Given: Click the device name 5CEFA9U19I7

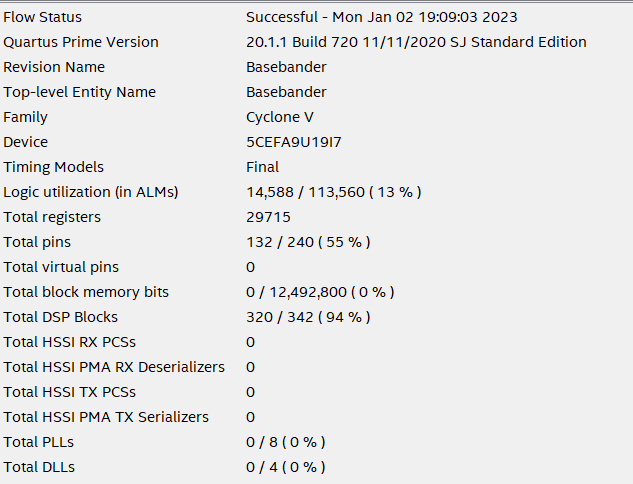Looking at the screenshot, I should tap(294, 142).
